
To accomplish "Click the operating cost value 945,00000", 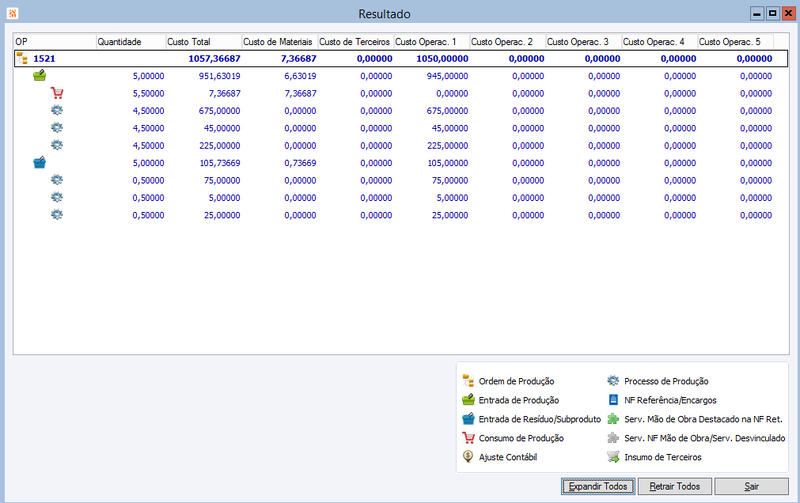I will pos(447,76).
